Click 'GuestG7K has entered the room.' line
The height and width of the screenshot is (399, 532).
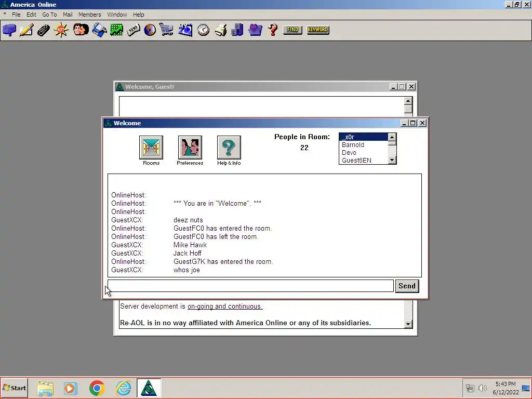(x=223, y=262)
